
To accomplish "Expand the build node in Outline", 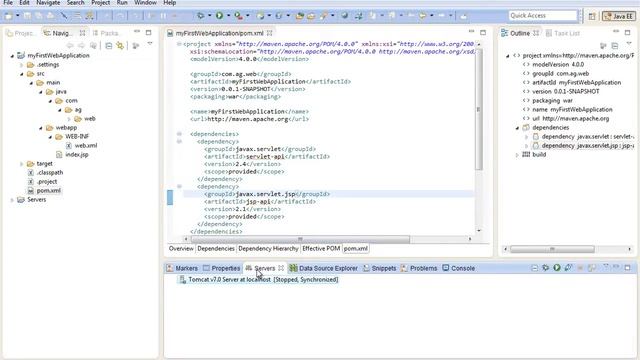I will [517, 155].
